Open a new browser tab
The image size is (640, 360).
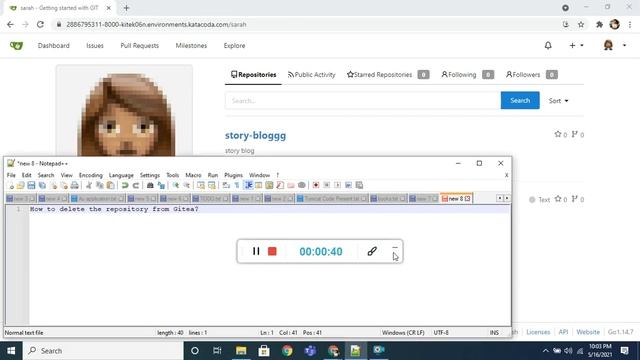pos(126,8)
